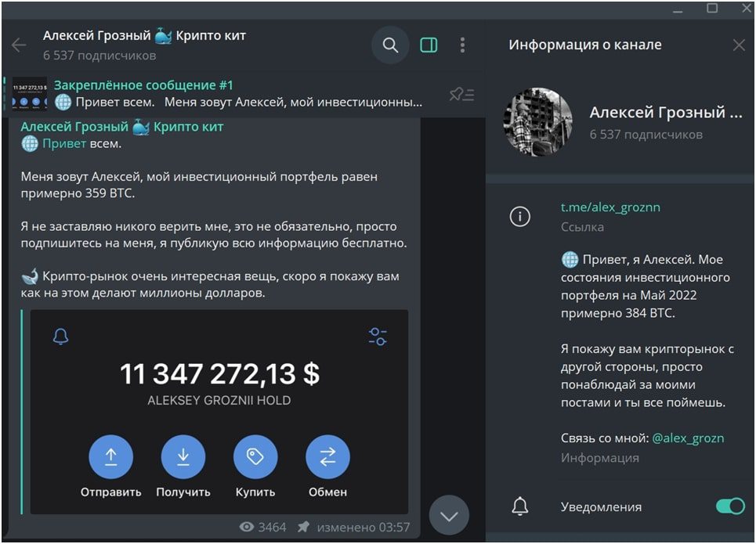Click the bell icon in wallet image
This screenshot has width=756, height=544.
coord(61,337)
